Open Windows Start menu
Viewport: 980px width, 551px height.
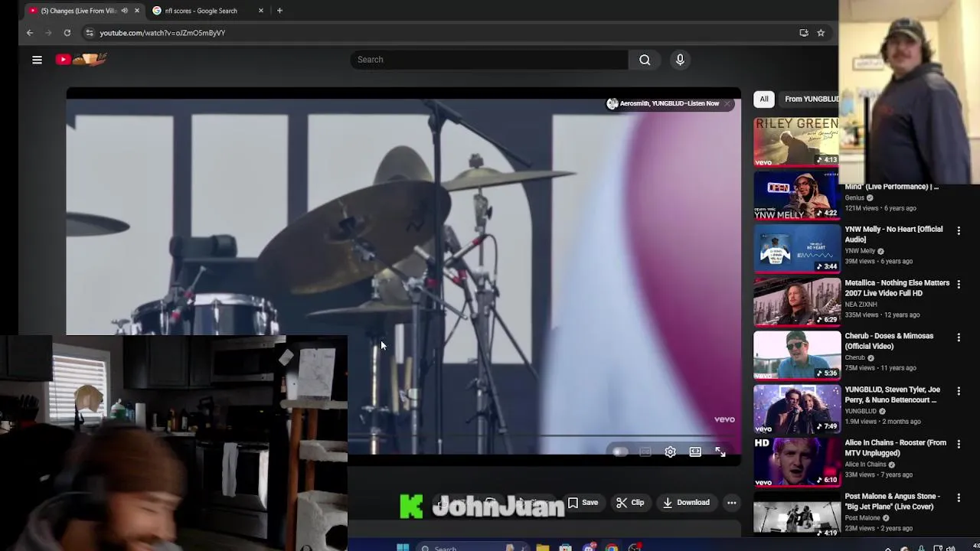(x=403, y=547)
